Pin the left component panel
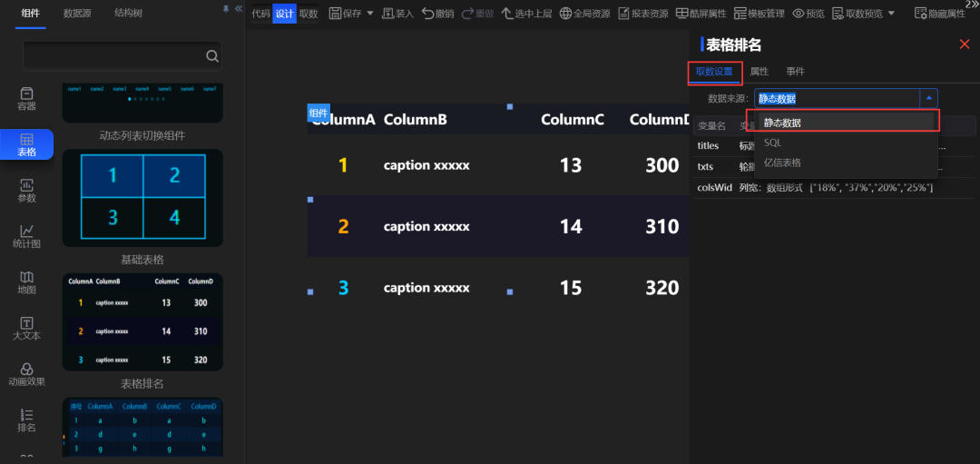The height and width of the screenshot is (464, 980). click(x=226, y=8)
